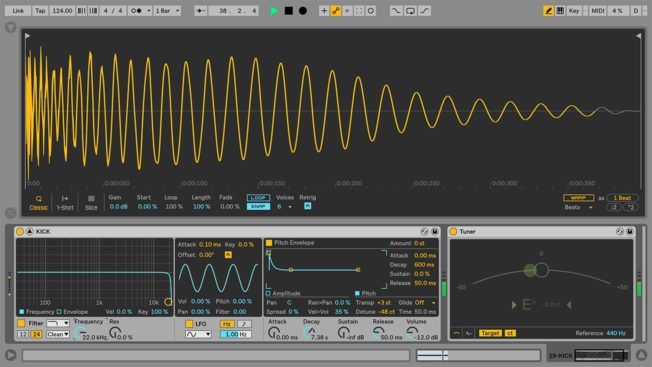Show the filter Envelope tab
The image size is (652, 367).
tap(72, 311)
